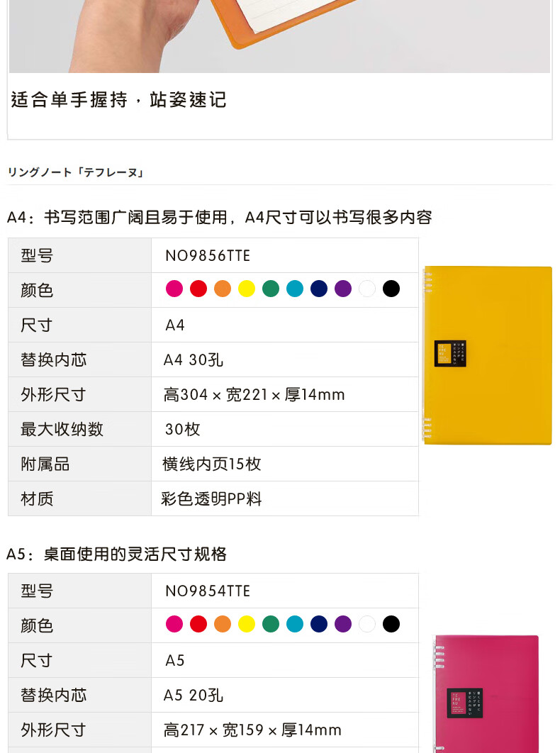560x753 pixels.
Task: Click model number NO9856TTE
Action: tap(208, 255)
